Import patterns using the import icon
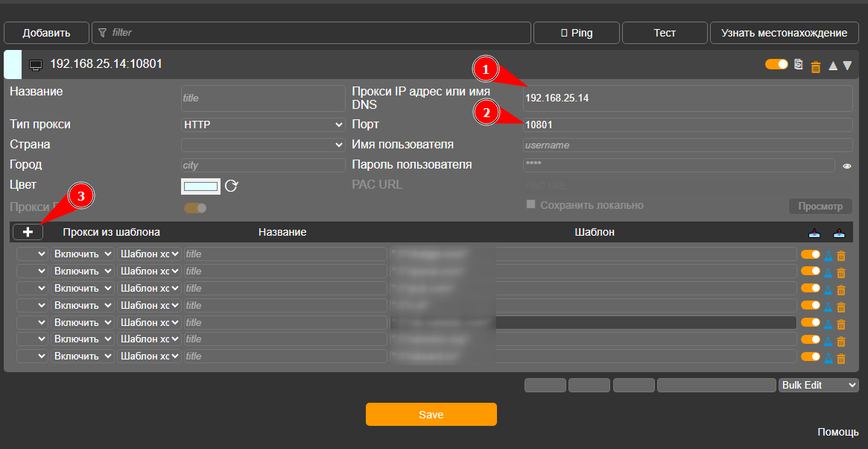868x449 pixels. coord(814,233)
